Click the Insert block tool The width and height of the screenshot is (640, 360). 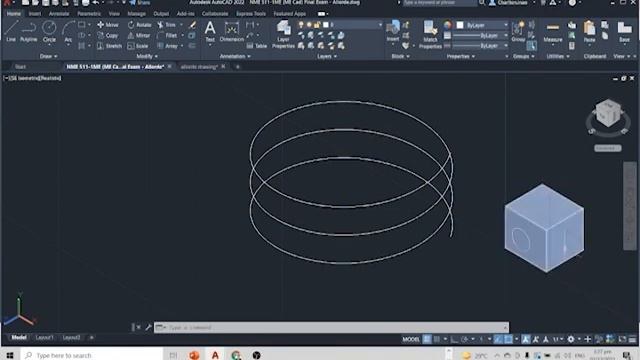click(x=393, y=31)
